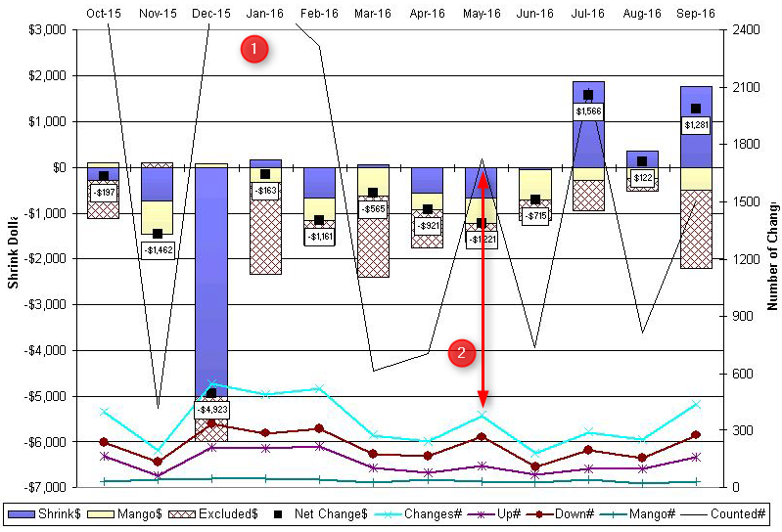Click the Excluded$ legend hatched swatch
Viewport: 782px width, 532px height.
pos(182,514)
